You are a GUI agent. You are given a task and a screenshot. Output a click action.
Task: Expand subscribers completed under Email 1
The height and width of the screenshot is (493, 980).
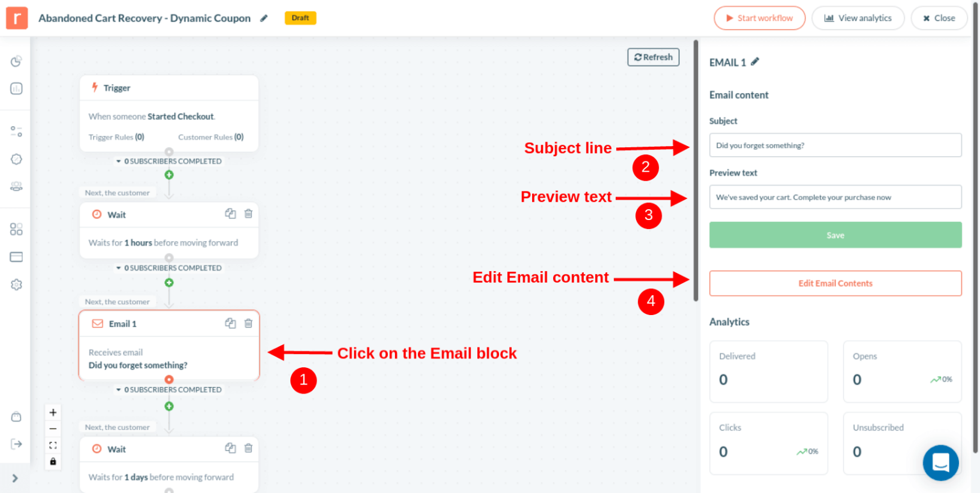click(168, 389)
